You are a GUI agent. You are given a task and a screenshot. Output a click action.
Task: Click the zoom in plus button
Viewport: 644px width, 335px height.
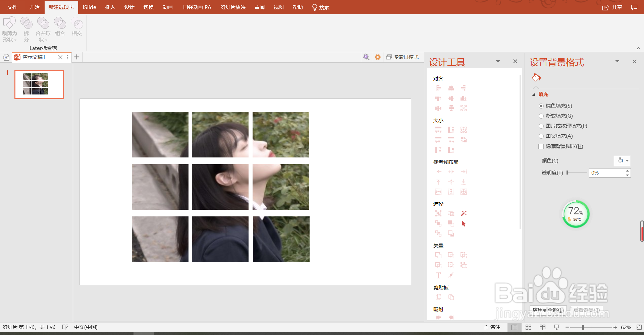point(615,327)
